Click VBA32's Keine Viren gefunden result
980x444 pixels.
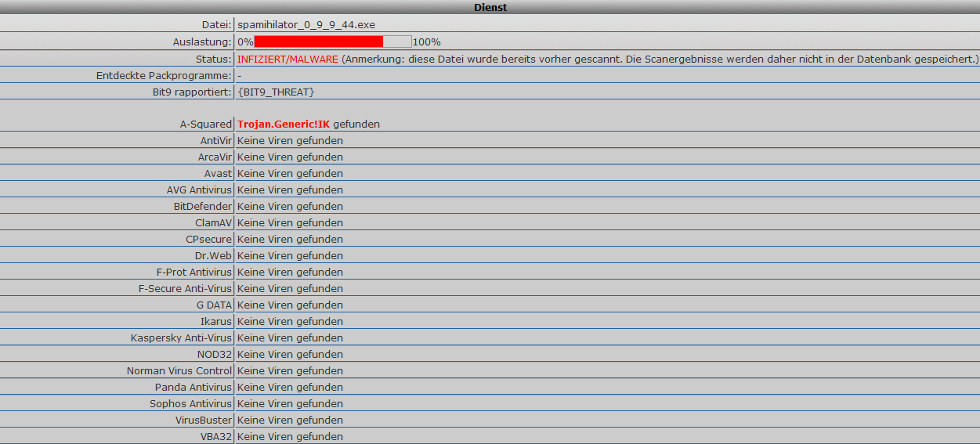click(290, 436)
